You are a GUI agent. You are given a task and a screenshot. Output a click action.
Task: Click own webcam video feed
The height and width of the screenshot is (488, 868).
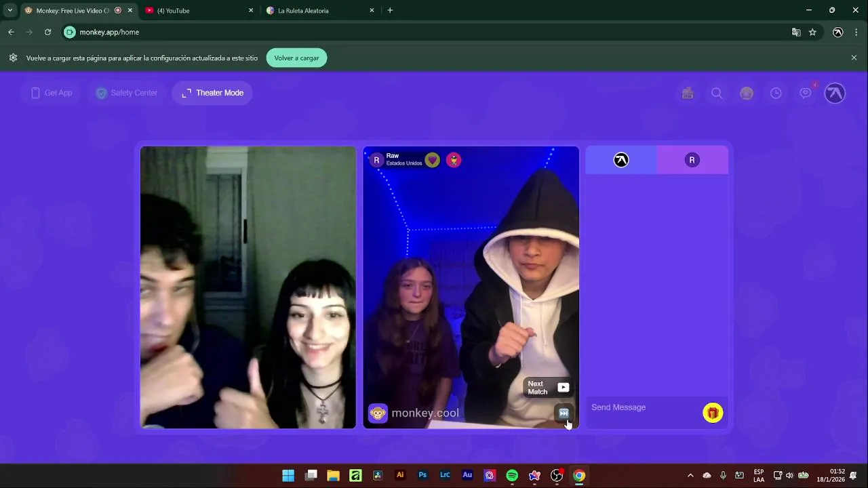point(248,287)
